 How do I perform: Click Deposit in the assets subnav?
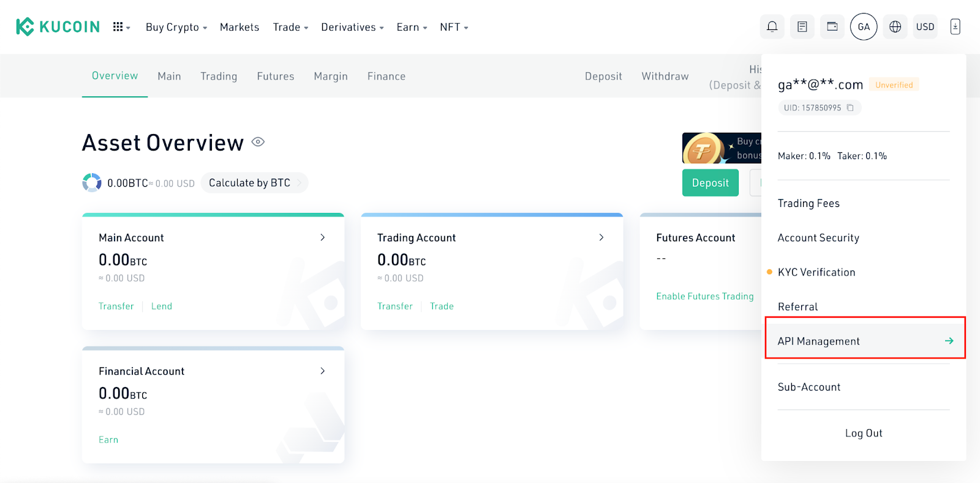(603, 76)
